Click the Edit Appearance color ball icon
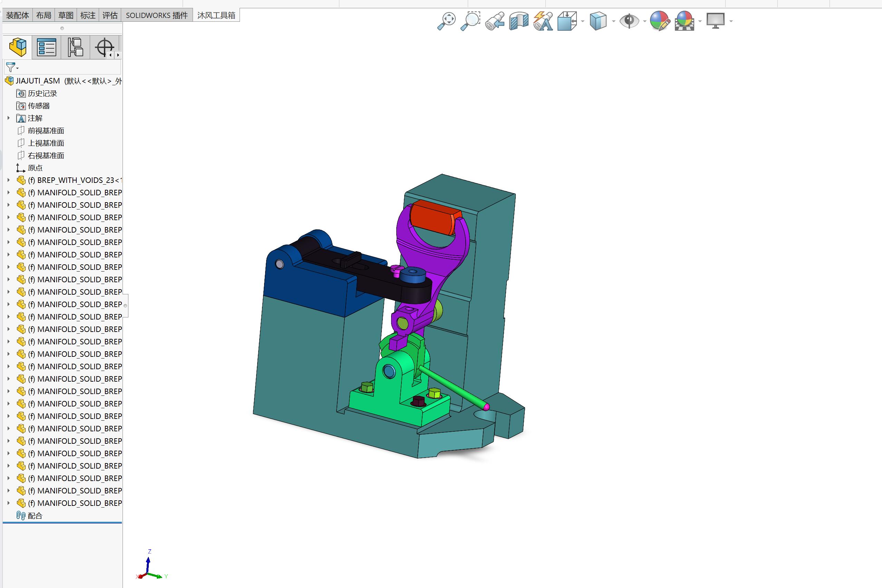Viewport: 882px width, 588px height. 660,21
